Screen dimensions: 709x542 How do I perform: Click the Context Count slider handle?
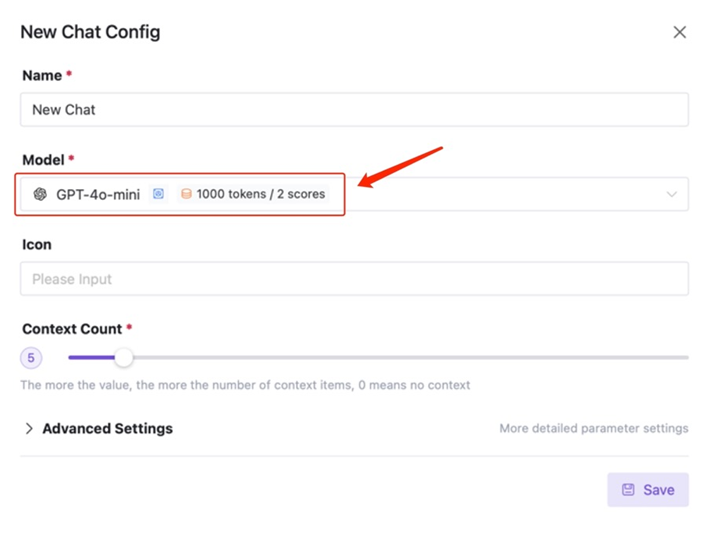pos(123,358)
